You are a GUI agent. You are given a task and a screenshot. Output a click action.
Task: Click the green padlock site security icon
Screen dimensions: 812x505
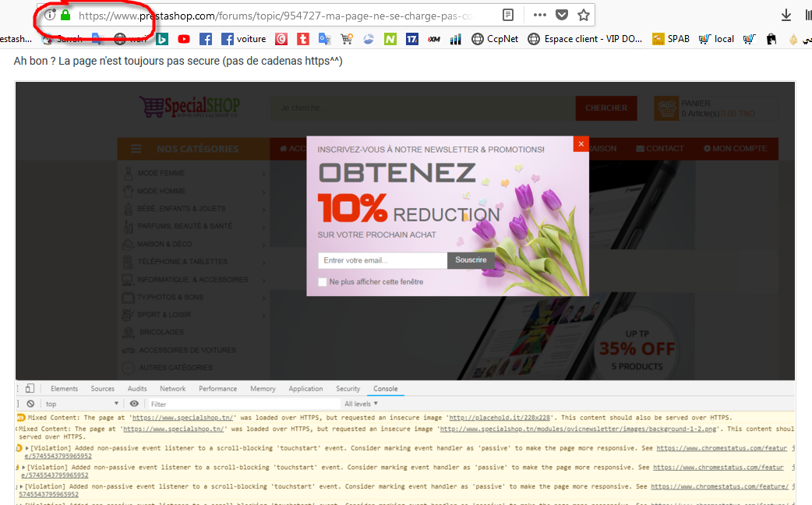coord(65,15)
